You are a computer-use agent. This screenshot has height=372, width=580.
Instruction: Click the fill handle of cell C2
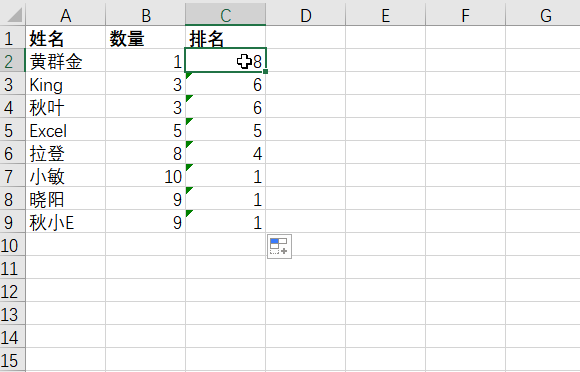[266, 71]
